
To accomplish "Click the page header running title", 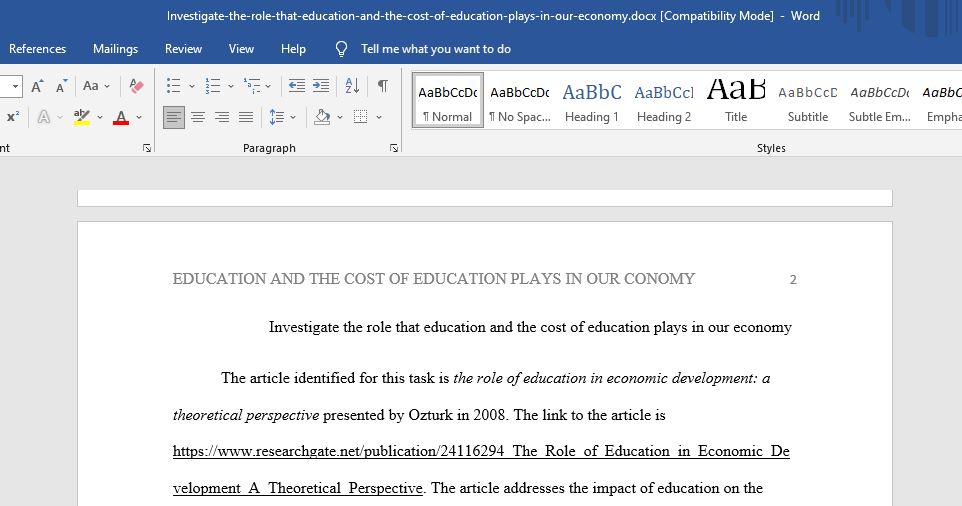I will click(434, 278).
